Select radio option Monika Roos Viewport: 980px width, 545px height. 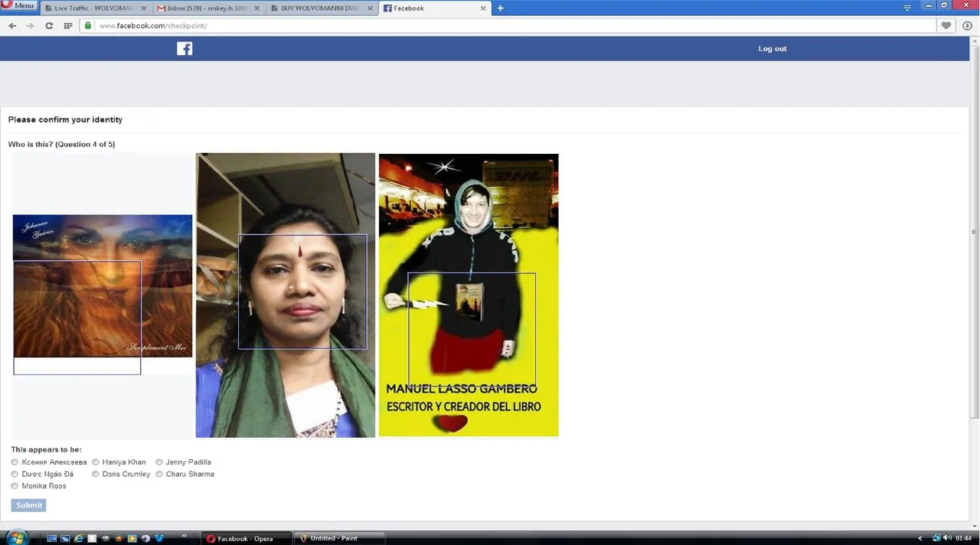[x=15, y=486]
